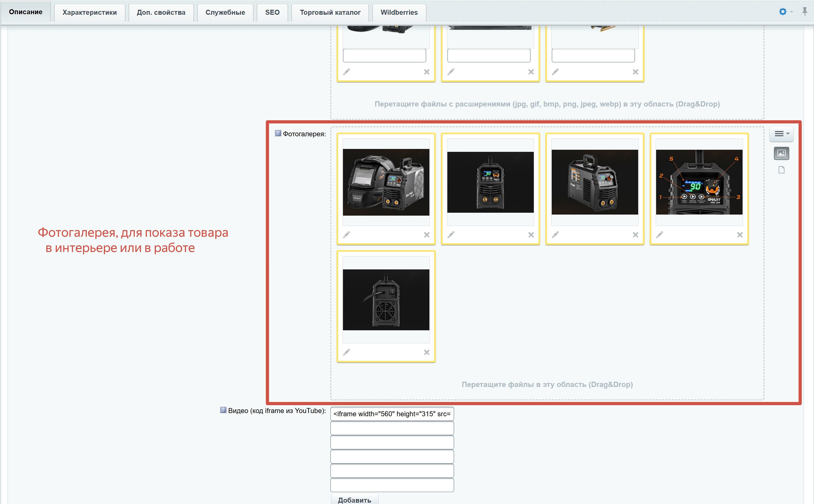Screen dimensions: 814x504
Task: Expand settings dropdown arrow beside gear
Action: 792,12
